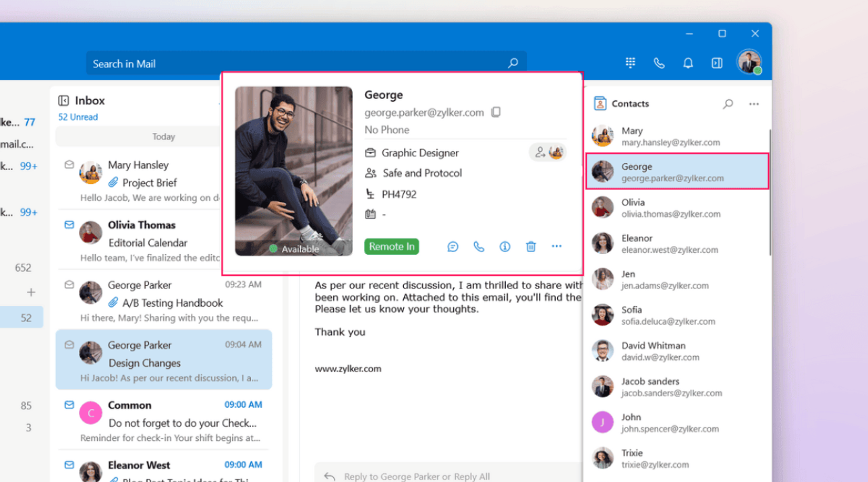Viewport: 868px width, 482px height.
Task: Call George using card phone icon
Action: point(479,247)
